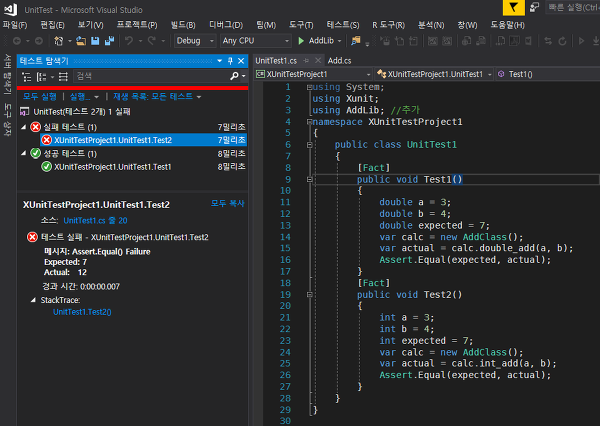Start debugging with the green AddLib button
Image resolution: width=600 pixels, height=426 pixels.
point(316,41)
